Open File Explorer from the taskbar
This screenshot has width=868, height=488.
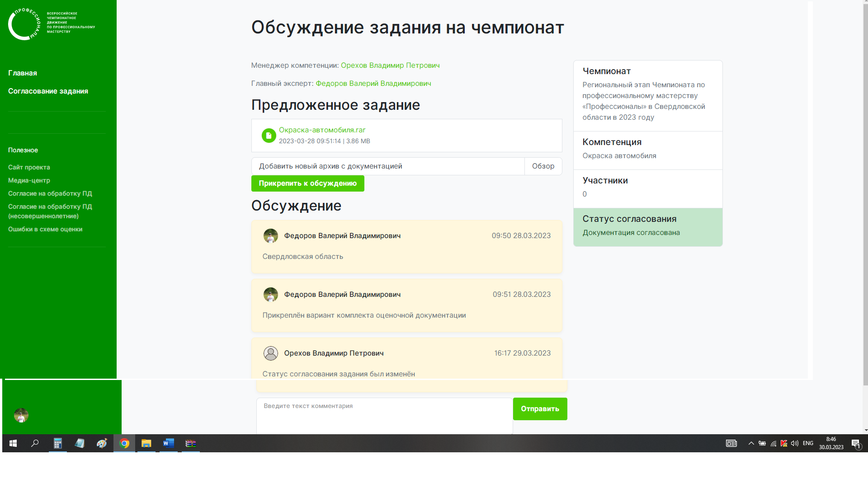pos(146,444)
